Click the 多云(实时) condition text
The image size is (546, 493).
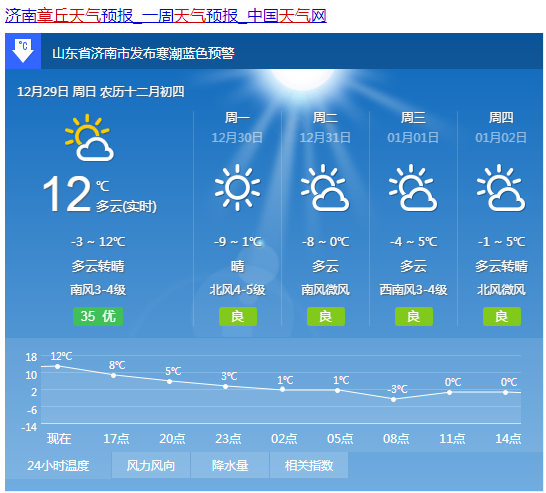[126, 206]
